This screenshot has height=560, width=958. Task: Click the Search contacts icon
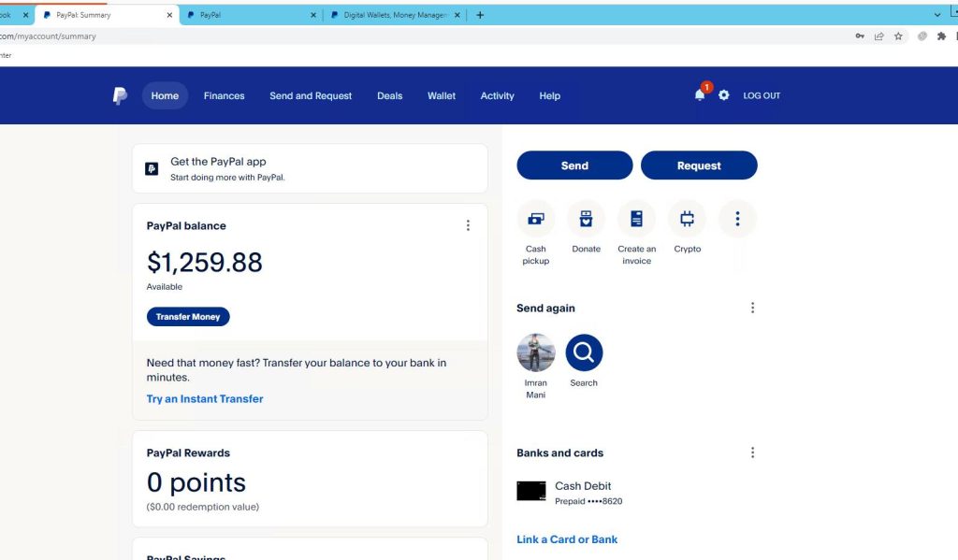(x=584, y=352)
